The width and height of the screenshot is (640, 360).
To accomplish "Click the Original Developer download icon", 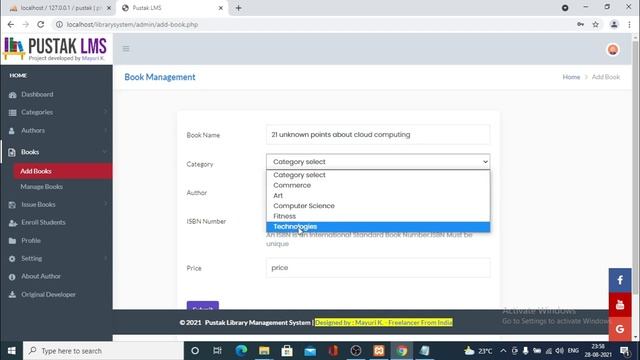I will coord(12,295).
